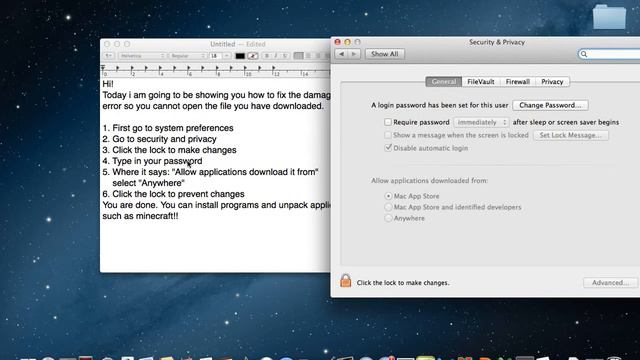Open the immediately delay dropdown
Image resolution: width=640 pixels, height=360 pixels.
tap(481, 122)
